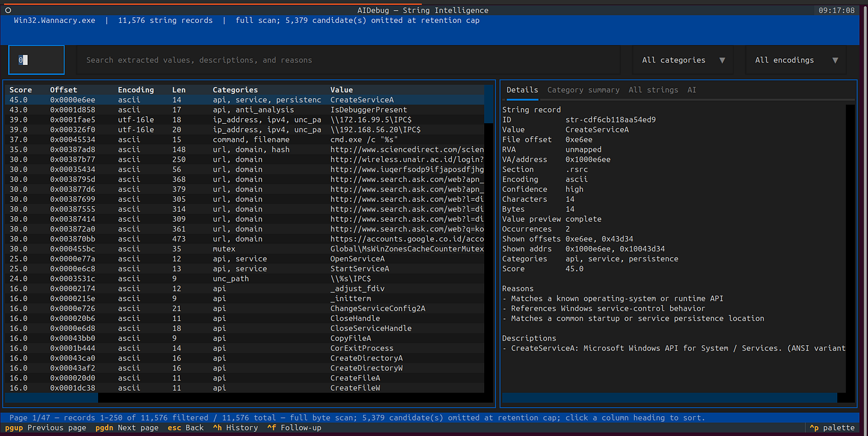Click the ID value str-cdf6cb118aa54ed9
868x436 pixels.
611,120
